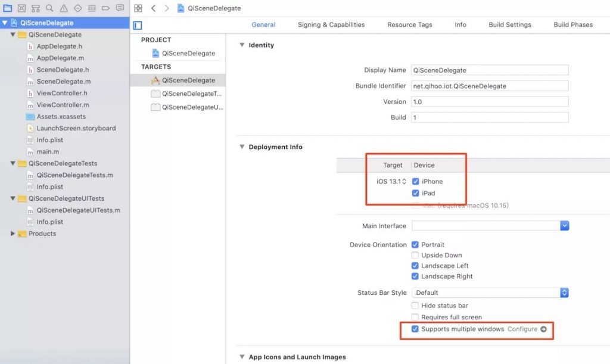Open the Test navigator diamond icon
The height and width of the screenshot is (364, 610).
pyautogui.click(x=78, y=8)
